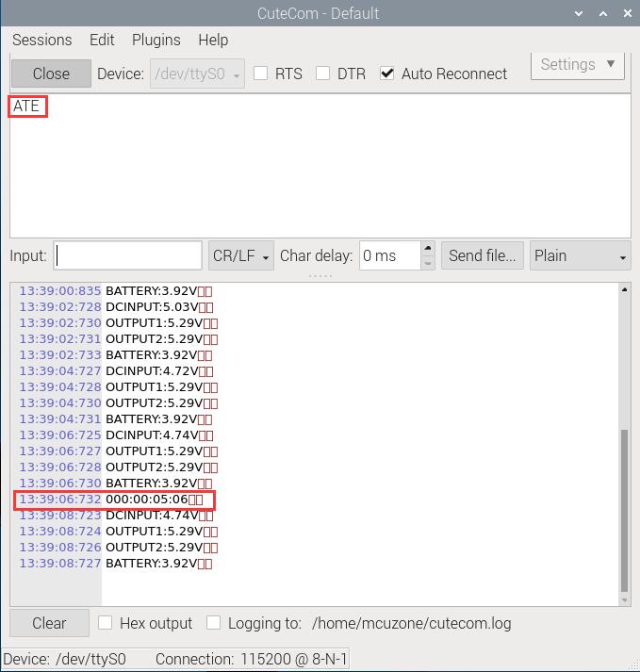This screenshot has height=672, width=640.
Task: Uncheck Auto Reconnect
Action: point(386,74)
